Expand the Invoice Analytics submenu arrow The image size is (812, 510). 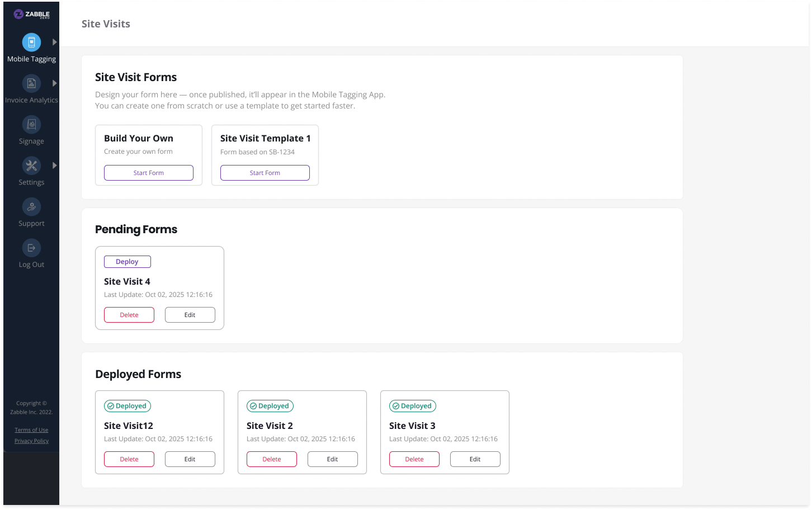point(54,83)
